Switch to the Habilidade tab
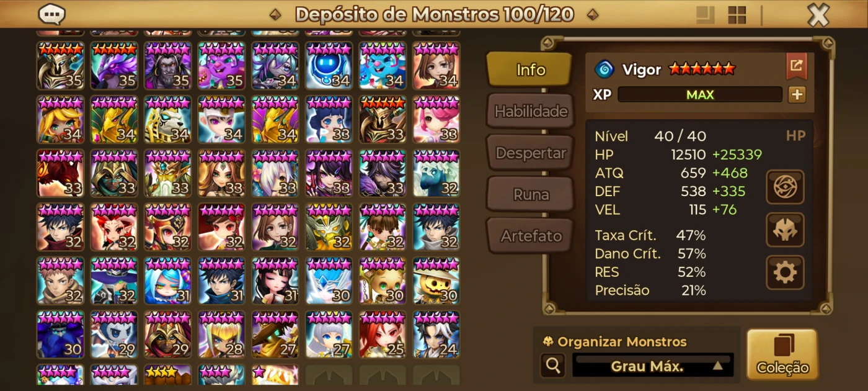Image resolution: width=868 pixels, height=391 pixels. pyautogui.click(x=530, y=111)
